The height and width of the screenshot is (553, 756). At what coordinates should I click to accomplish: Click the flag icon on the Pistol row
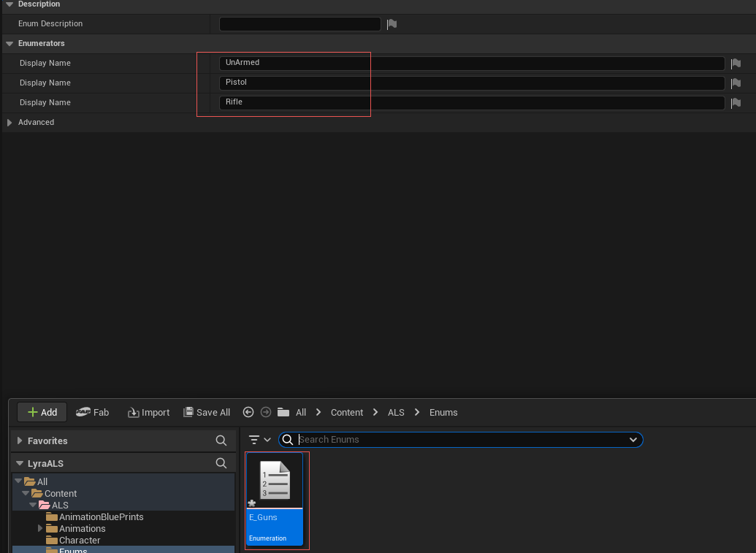(x=736, y=83)
